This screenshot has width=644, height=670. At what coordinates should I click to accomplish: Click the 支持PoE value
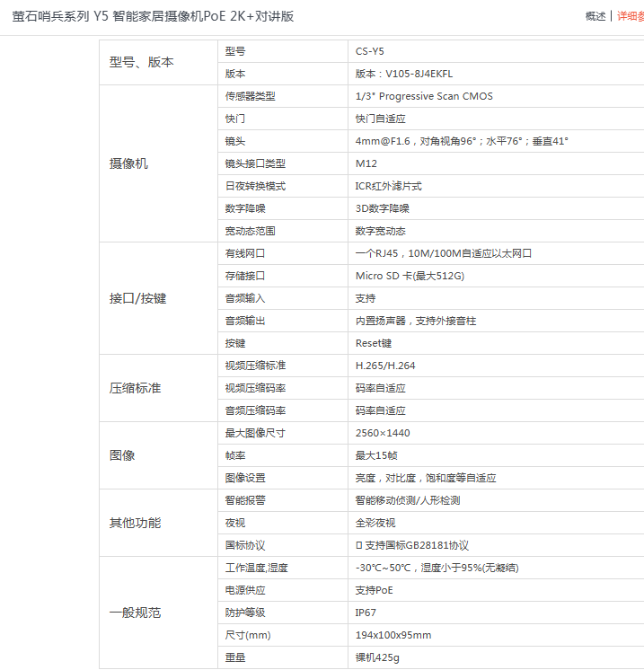pos(374,590)
